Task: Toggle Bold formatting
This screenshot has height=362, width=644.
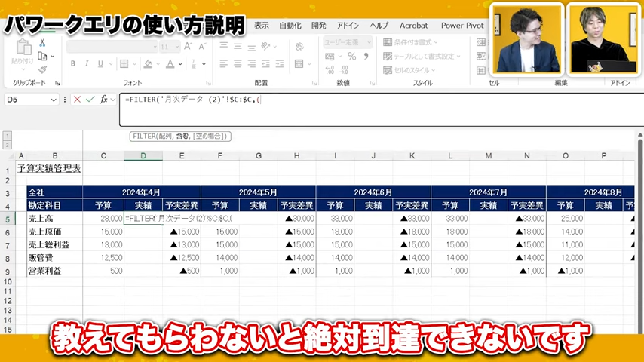Action: pos(72,63)
